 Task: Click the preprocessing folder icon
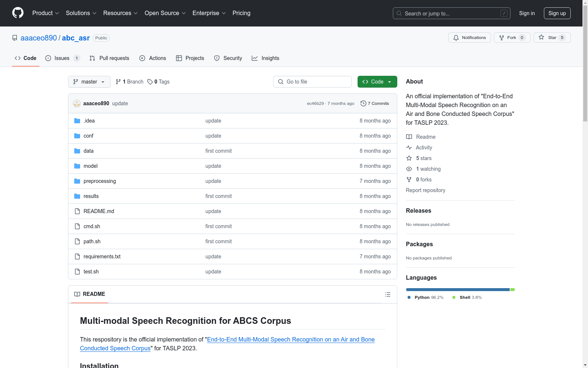click(77, 181)
